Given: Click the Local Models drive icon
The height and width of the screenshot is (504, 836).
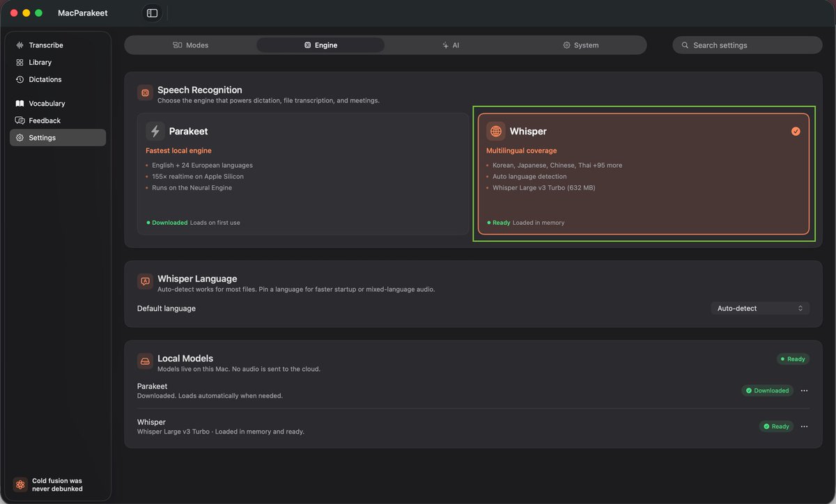Looking at the screenshot, I should 145,361.
